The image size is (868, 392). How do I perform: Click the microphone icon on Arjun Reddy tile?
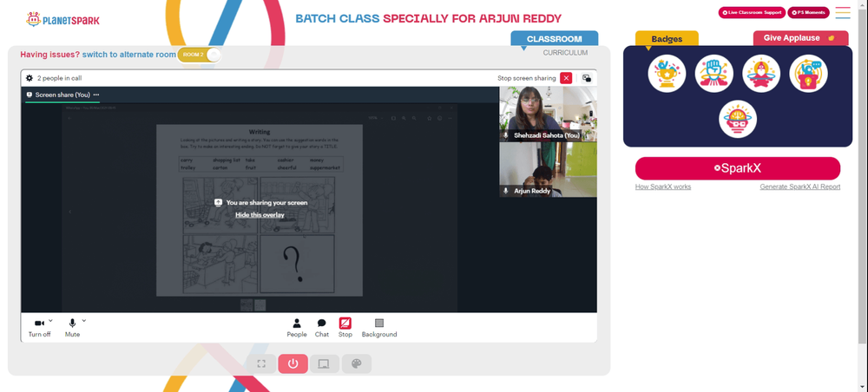505,191
